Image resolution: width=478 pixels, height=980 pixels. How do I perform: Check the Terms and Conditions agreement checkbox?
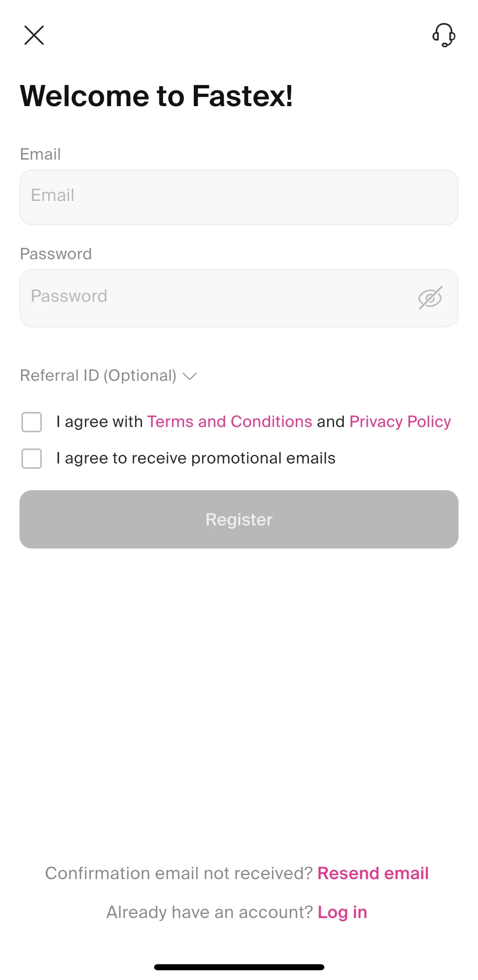tap(32, 422)
